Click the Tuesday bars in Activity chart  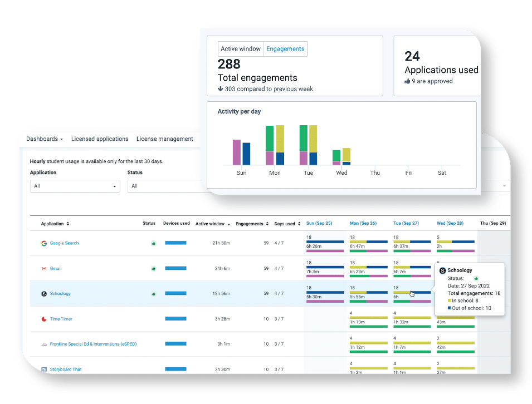(x=308, y=145)
